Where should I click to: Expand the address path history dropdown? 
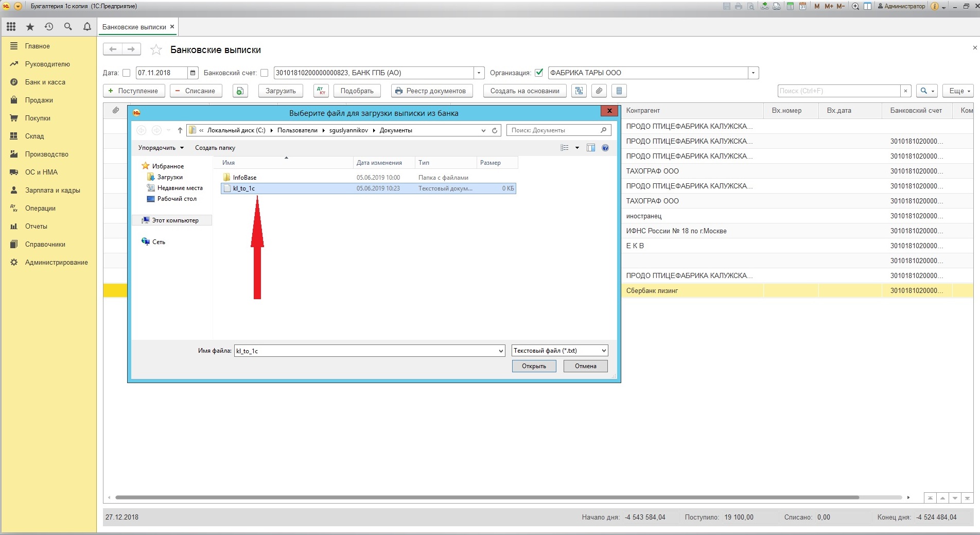coord(483,130)
